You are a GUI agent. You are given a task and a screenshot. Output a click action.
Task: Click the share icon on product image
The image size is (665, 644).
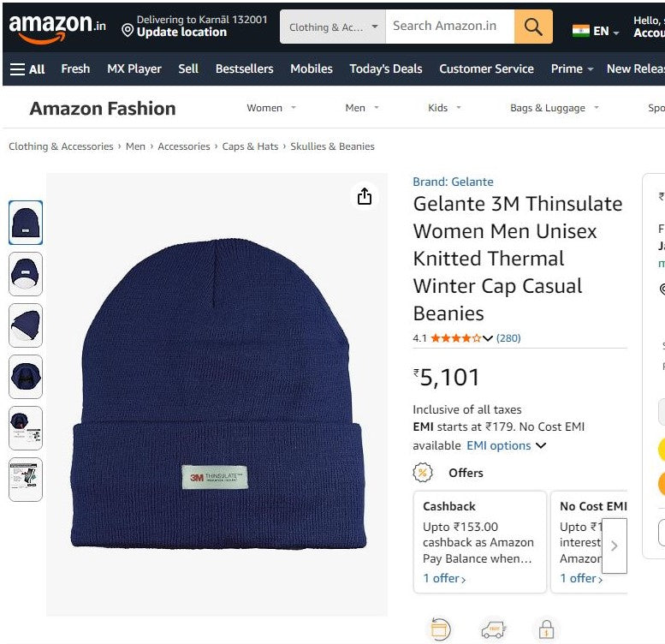click(365, 197)
